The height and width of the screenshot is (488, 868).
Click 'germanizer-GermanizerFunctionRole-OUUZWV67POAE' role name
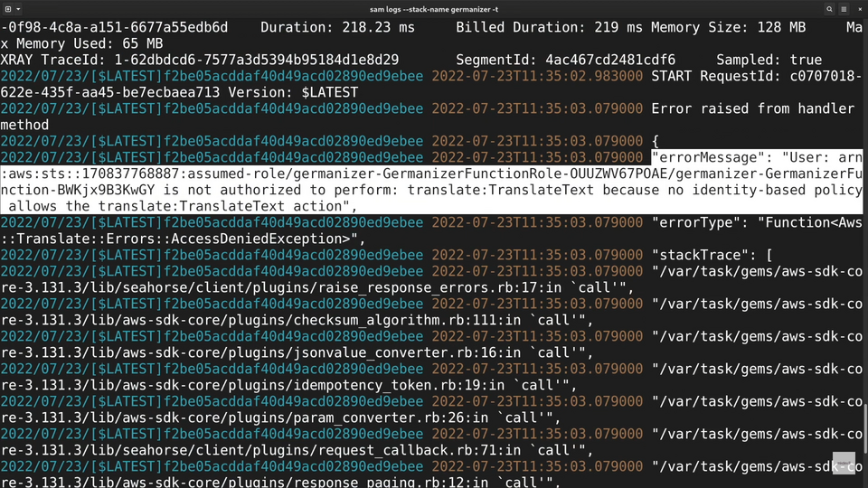coord(481,174)
